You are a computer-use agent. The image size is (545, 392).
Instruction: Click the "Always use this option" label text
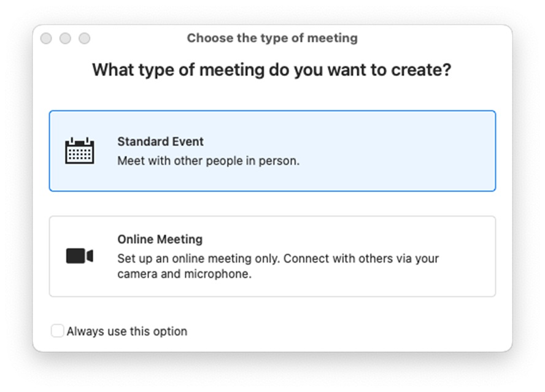click(127, 331)
